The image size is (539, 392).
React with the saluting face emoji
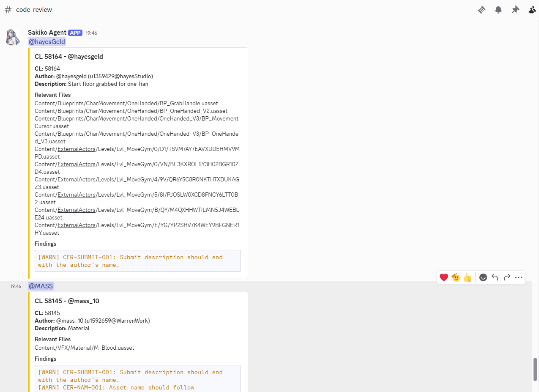(x=456, y=277)
